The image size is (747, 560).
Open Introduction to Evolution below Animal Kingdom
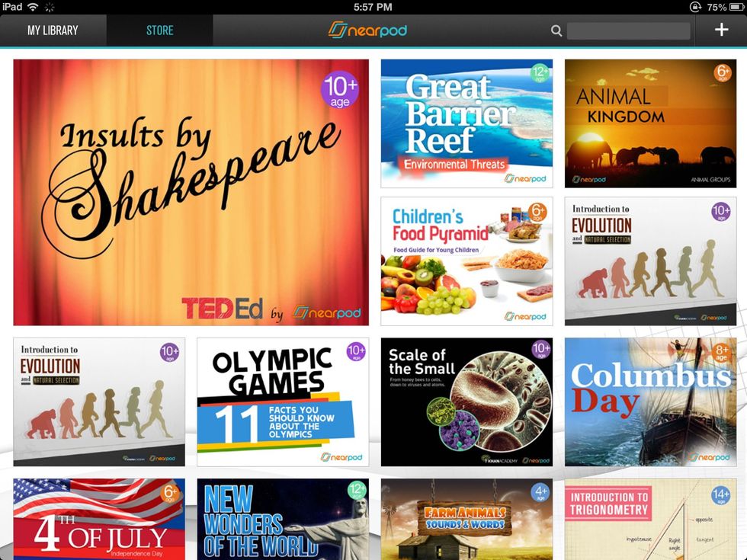click(x=651, y=261)
